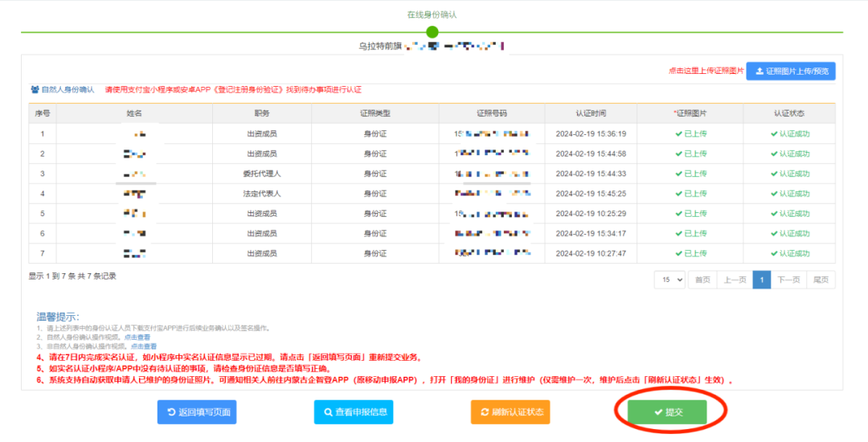Click 显示 1 到 7 条 record count text
Image resolution: width=868 pixels, height=442 pixels.
pyautogui.click(x=72, y=276)
